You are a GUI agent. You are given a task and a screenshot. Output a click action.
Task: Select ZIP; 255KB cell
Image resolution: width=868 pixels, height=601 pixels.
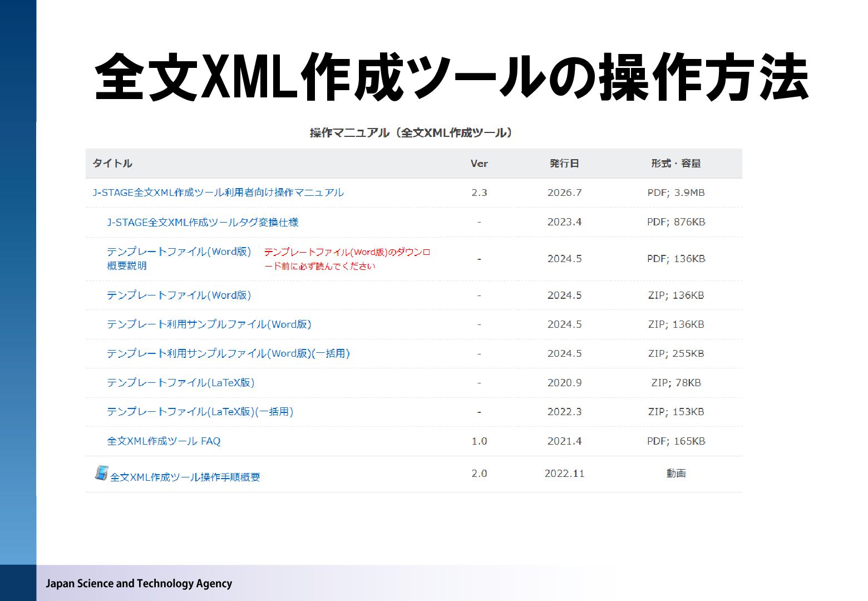(676, 353)
